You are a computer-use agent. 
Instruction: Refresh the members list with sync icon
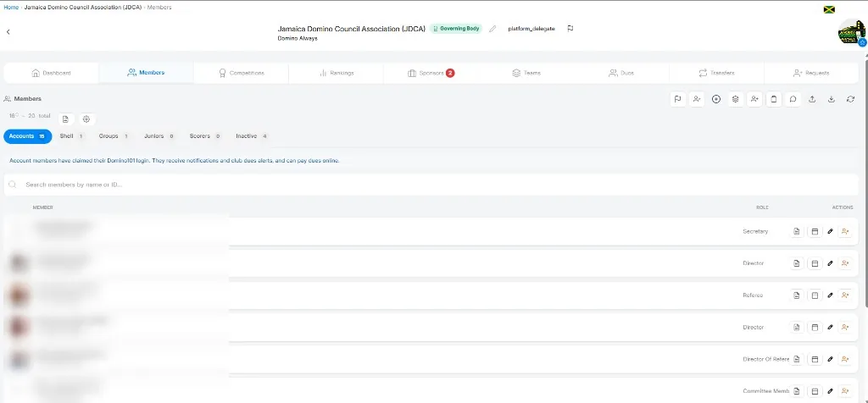pyautogui.click(x=850, y=100)
